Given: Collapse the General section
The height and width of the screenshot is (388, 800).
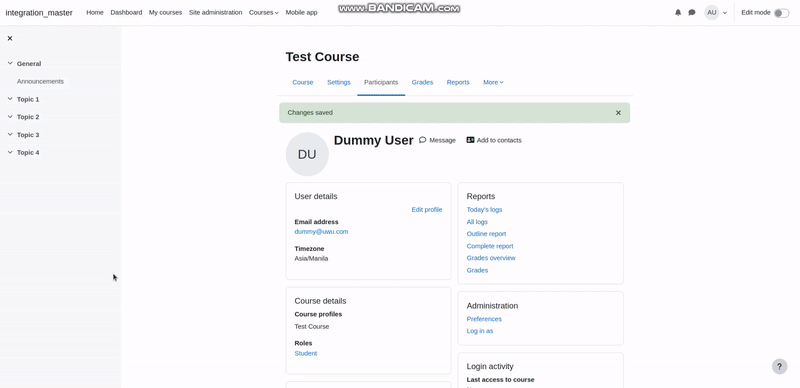Looking at the screenshot, I should click(10, 63).
